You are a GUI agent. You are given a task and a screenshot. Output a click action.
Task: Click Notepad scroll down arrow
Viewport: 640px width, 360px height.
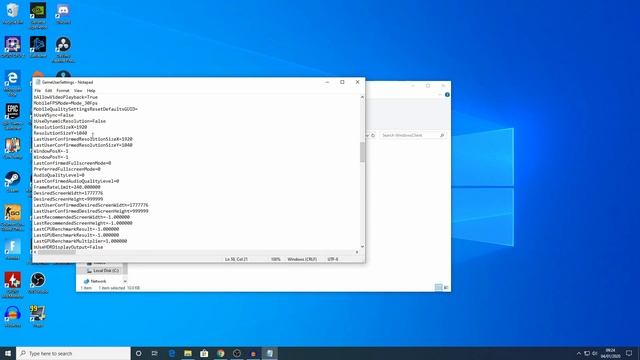[362, 247]
